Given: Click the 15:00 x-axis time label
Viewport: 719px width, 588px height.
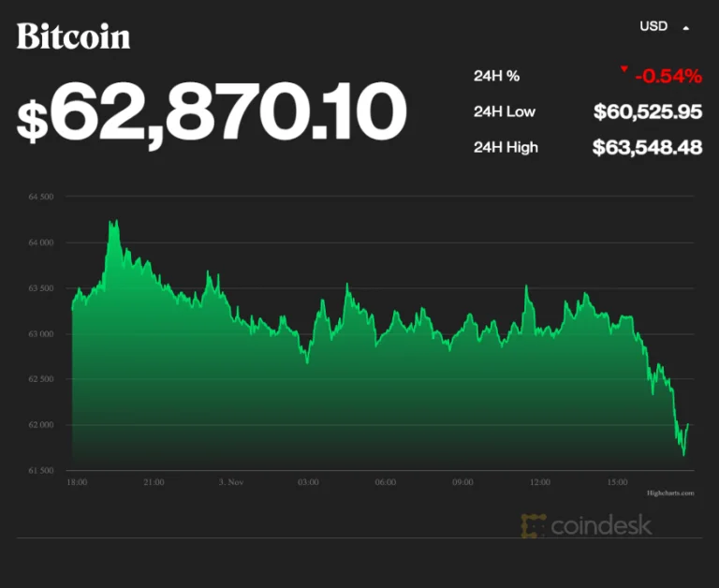Looking at the screenshot, I should 617,482.
